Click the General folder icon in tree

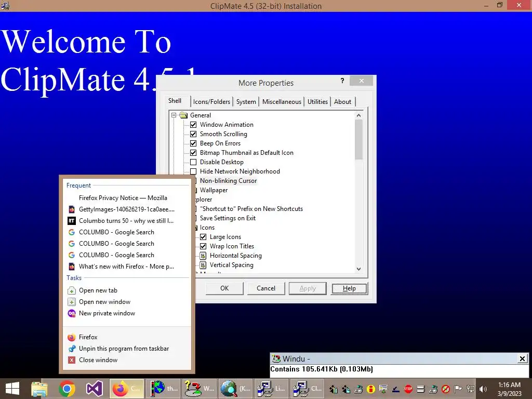pos(183,115)
